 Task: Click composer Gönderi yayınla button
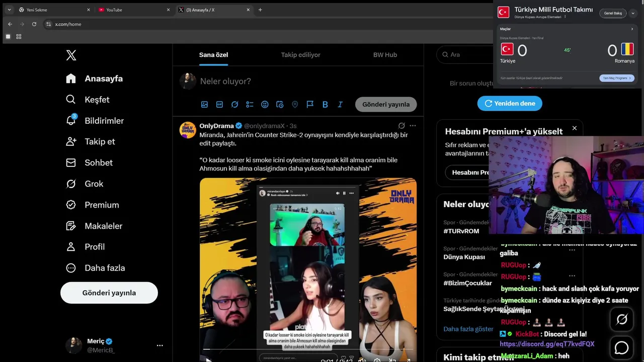(x=386, y=105)
